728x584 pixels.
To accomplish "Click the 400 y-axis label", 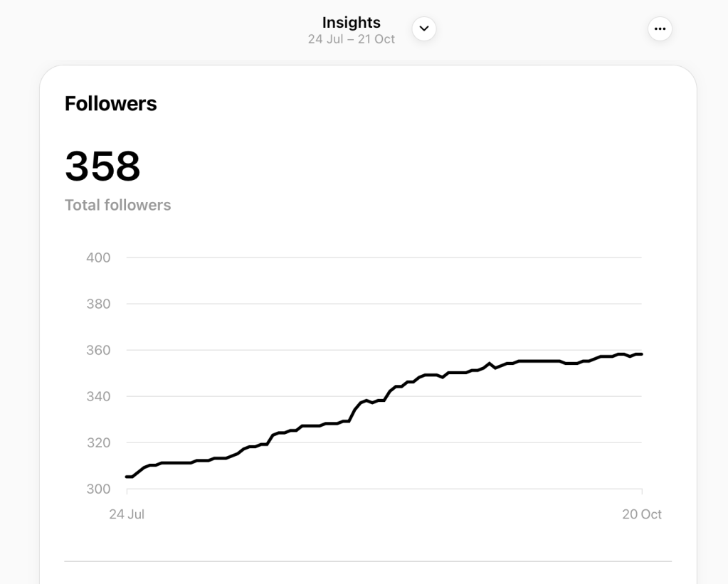I will 98,258.
